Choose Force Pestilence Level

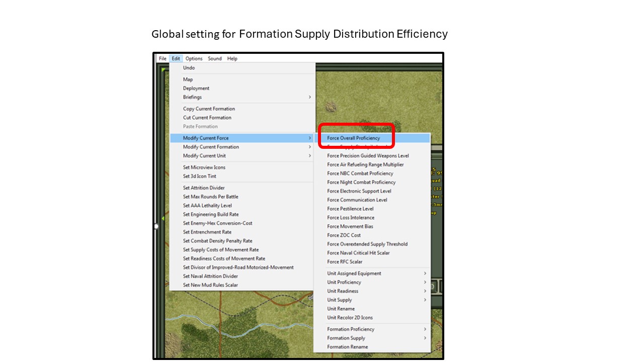tap(372, 209)
